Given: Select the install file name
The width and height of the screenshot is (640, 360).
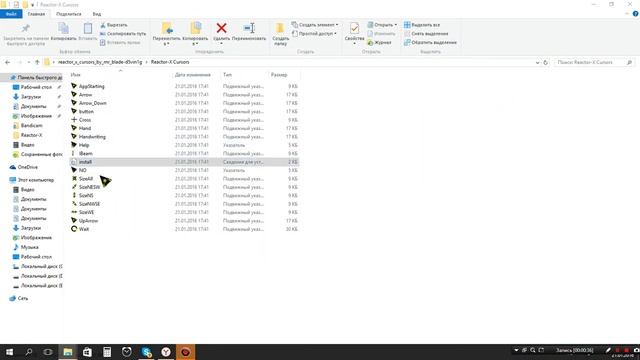Looking at the screenshot, I should (85, 162).
